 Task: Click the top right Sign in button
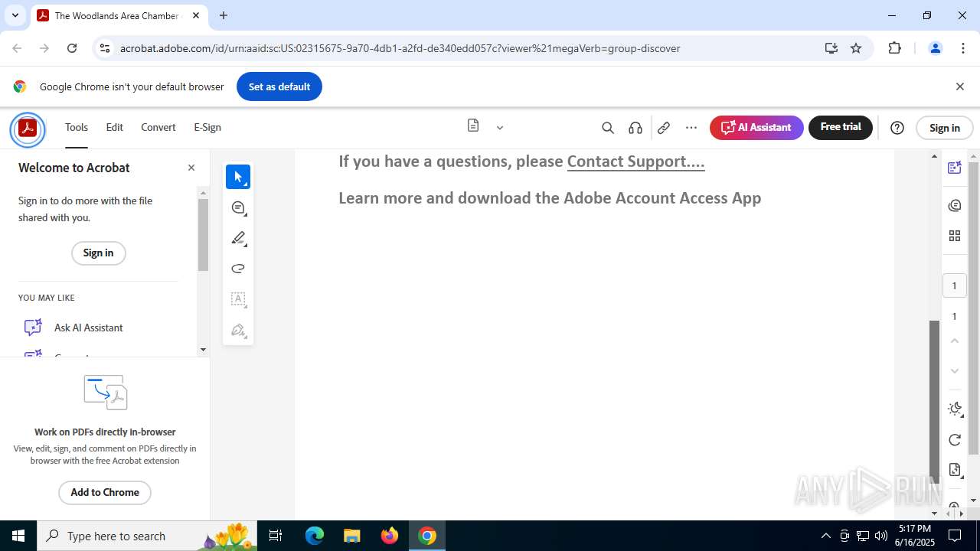[945, 128]
